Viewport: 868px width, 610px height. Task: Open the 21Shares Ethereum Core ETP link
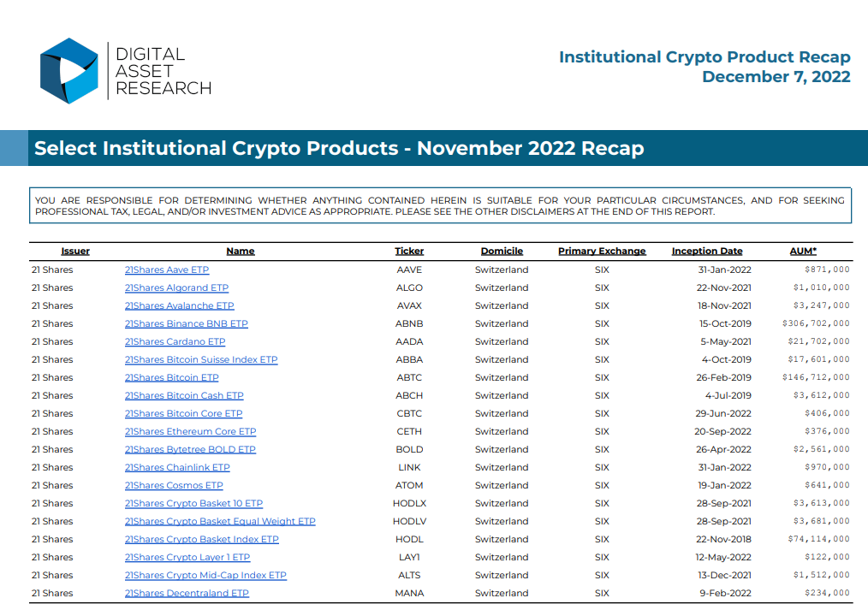pos(190,431)
